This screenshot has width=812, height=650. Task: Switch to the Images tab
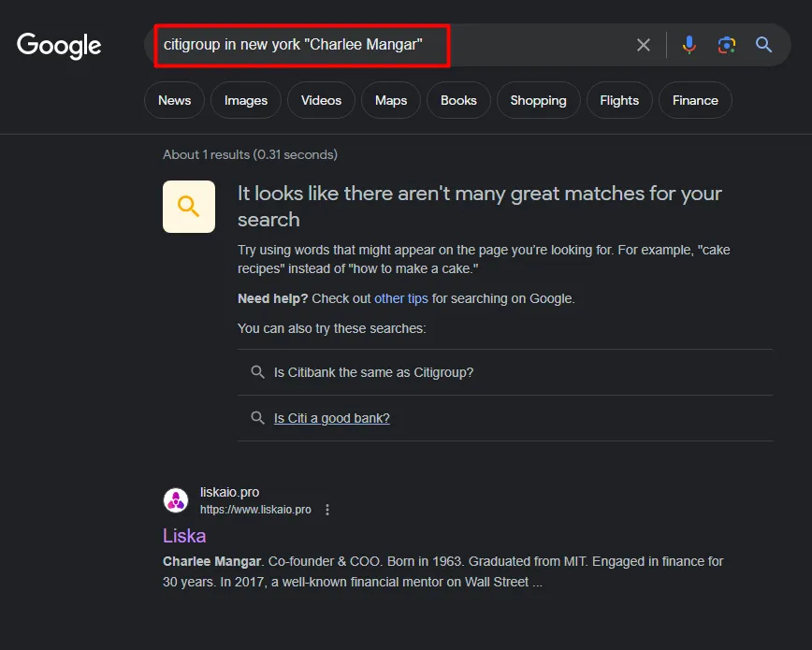click(x=246, y=100)
